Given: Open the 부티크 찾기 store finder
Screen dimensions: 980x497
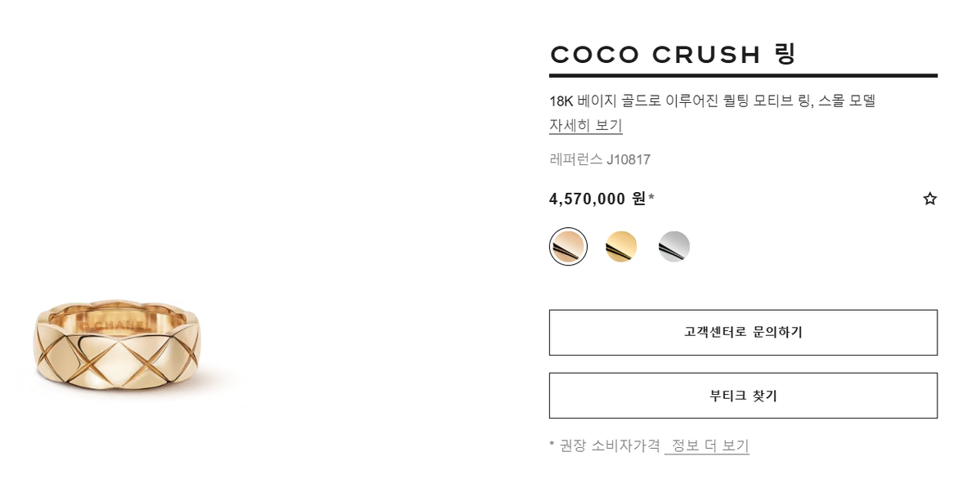Looking at the screenshot, I should [743, 396].
